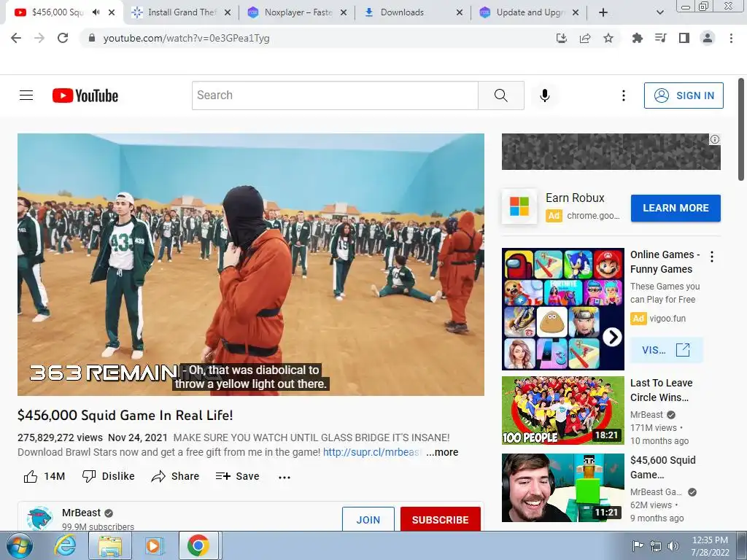Click the ad info icon on banner
The height and width of the screenshot is (560, 747).
715,139
